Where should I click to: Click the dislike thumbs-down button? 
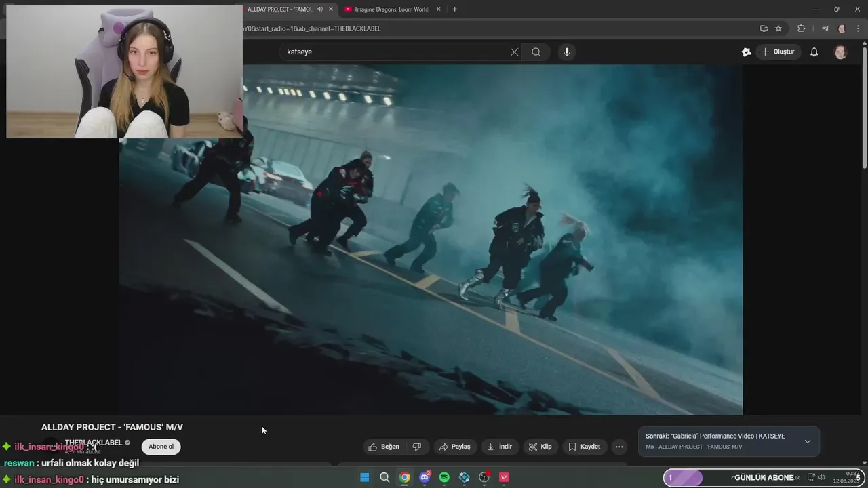coord(417,447)
